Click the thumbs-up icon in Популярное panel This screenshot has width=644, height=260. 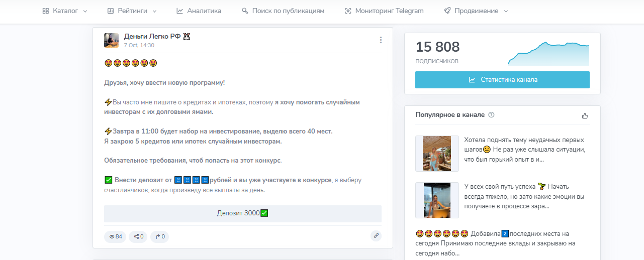pos(585,116)
